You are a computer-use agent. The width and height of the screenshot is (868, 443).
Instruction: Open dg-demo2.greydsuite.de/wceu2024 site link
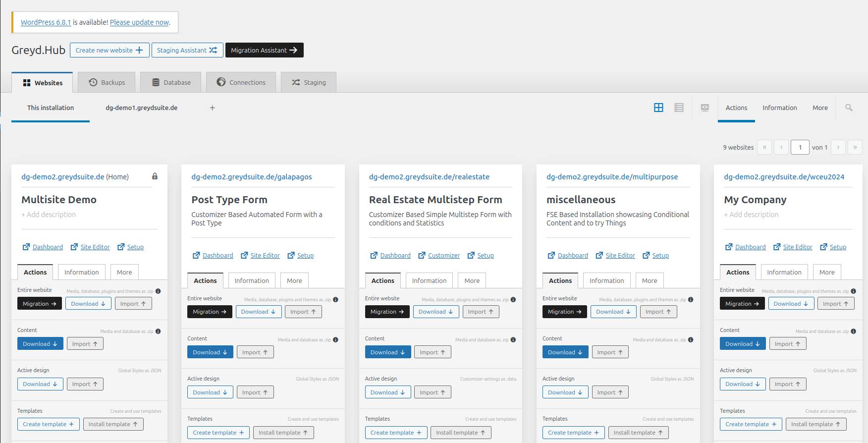point(784,176)
